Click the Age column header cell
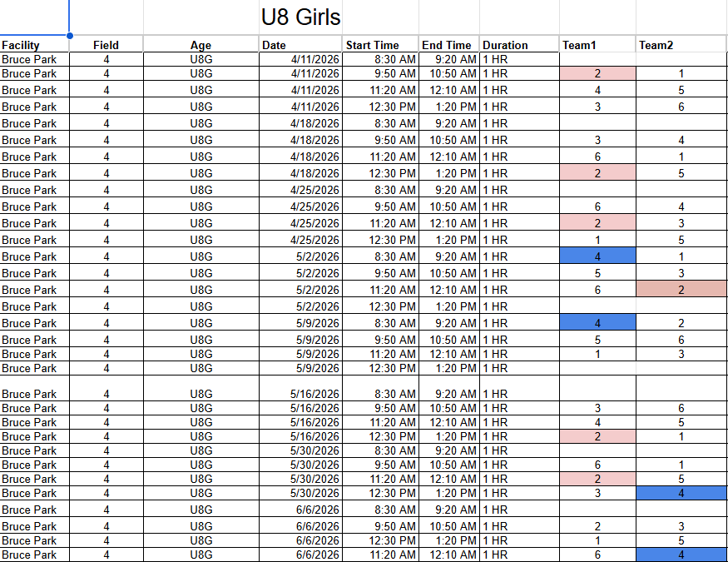 201,45
